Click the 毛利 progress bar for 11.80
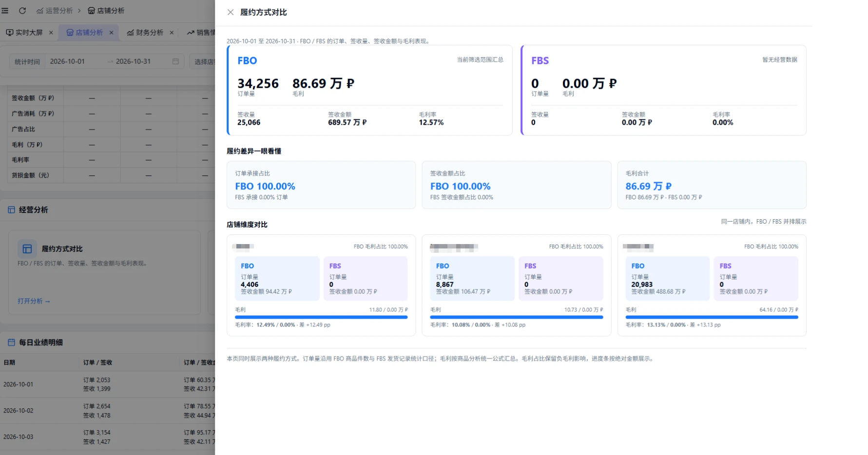Viewport: 868px width, 455px height. tap(321, 317)
